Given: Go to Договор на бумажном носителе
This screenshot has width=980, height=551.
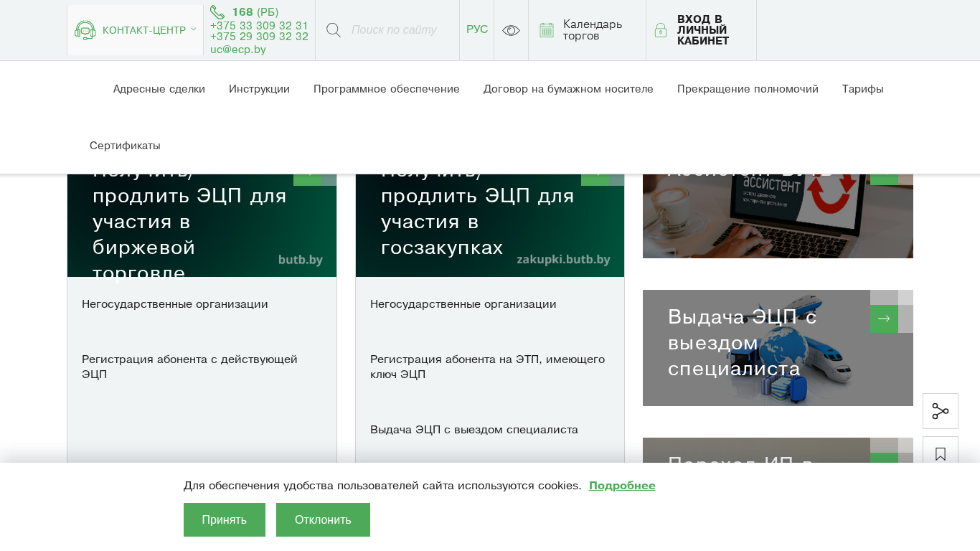Looking at the screenshot, I should pyautogui.click(x=568, y=89).
